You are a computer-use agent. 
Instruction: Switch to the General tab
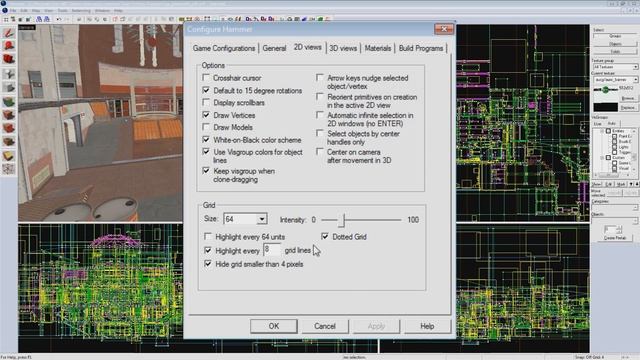(274, 48)
